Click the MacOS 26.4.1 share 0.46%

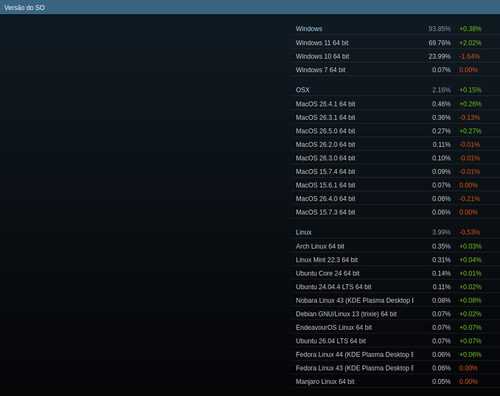coord(441,104)
